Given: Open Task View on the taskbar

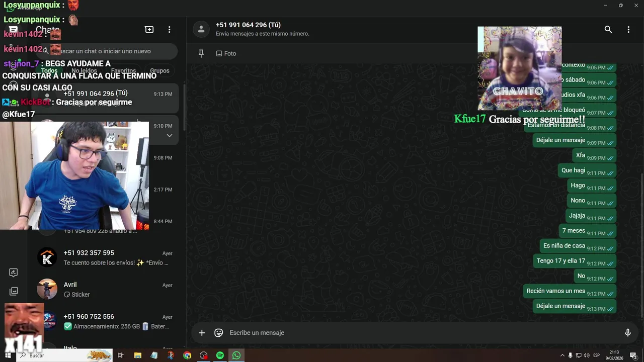Looking at the screenshot, I should click(121, 355).
